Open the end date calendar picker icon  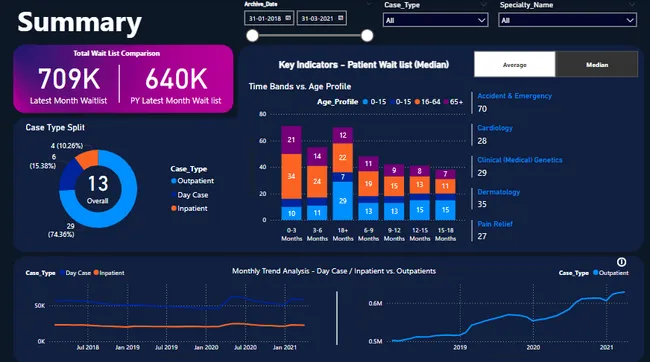(x=340, y=18)
